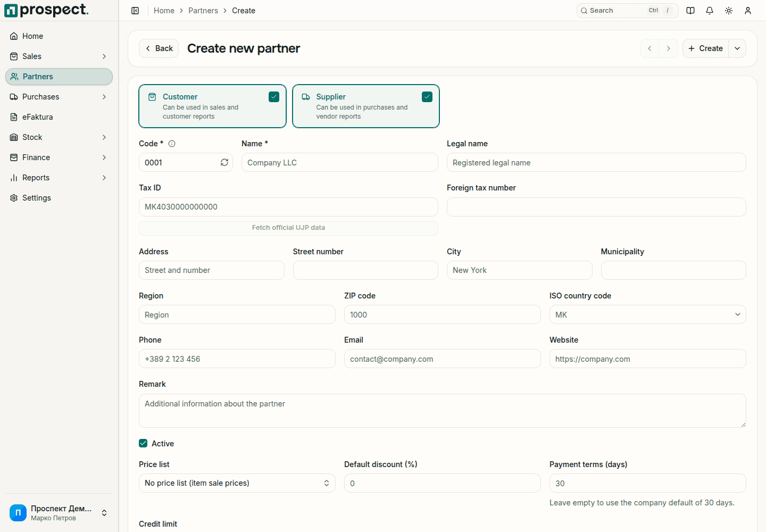The width and height of the screenshot is (766, 532).
Task: Open the Create button dropdown arrow
Action: (x=737, y=48)
